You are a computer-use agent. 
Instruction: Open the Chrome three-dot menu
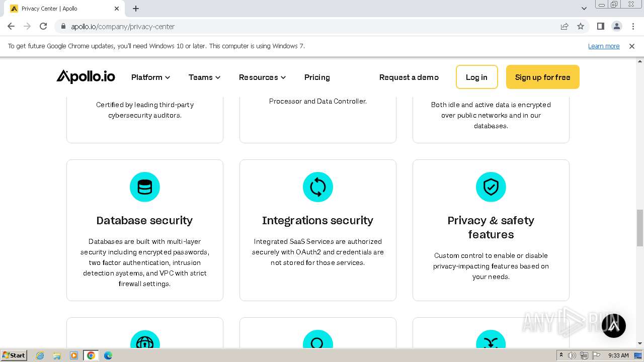tap(632, 26)
